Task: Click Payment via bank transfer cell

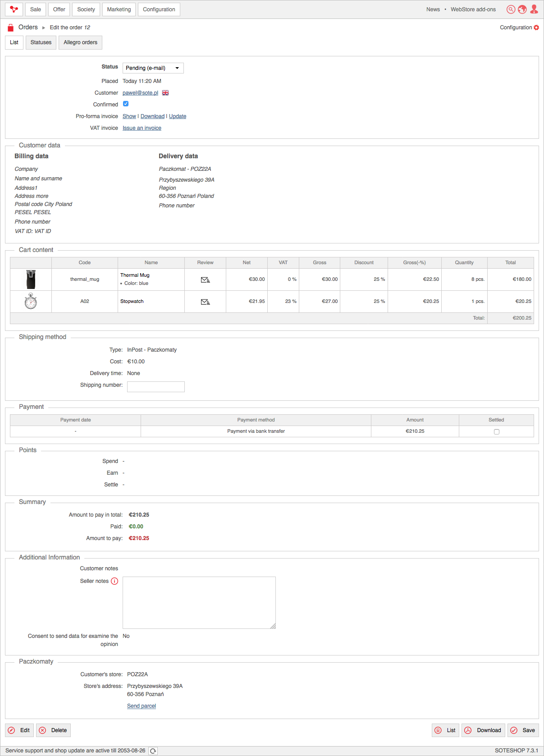Action: coord(256,431)
